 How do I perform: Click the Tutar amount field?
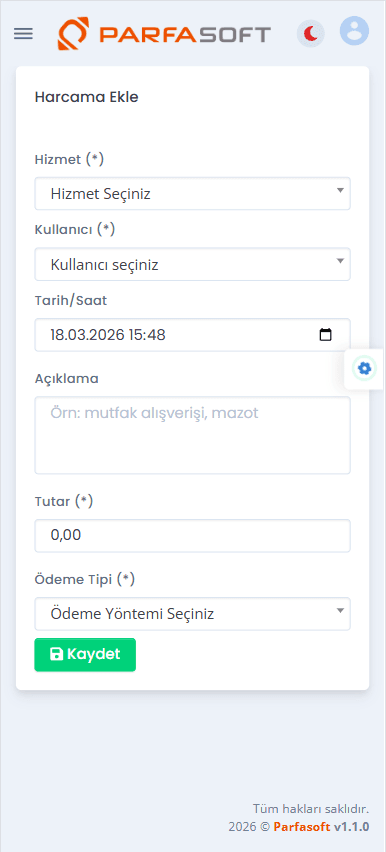[x=192, y=536]
